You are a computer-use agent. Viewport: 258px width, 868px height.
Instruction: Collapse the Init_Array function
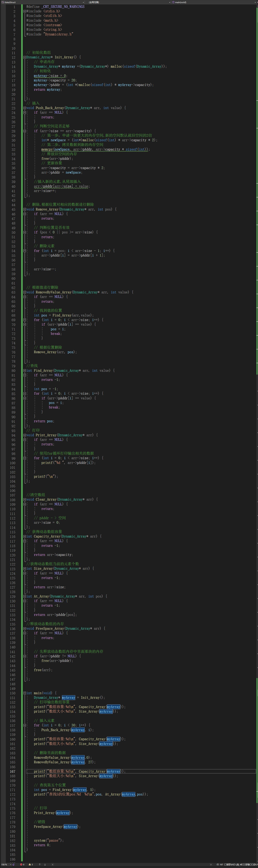click(25, 57)
